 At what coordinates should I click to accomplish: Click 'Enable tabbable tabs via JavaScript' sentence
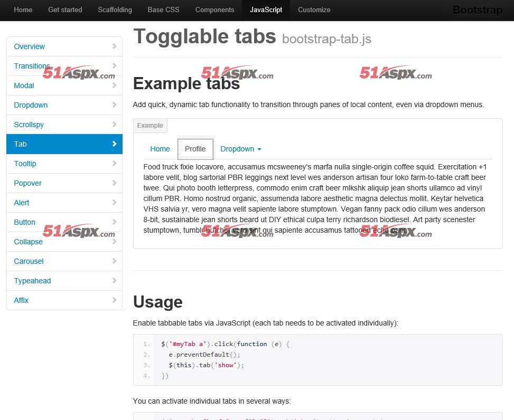click(266, 323)
